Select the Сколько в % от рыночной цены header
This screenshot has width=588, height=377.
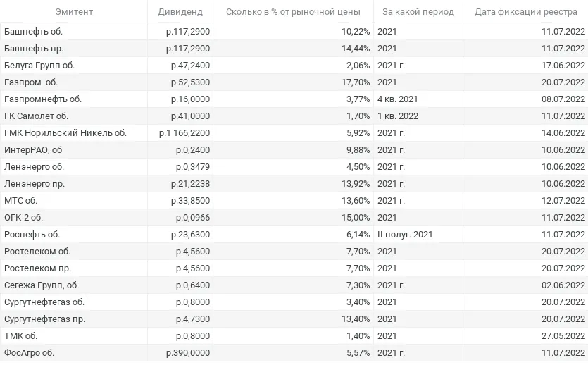(293, 12)
